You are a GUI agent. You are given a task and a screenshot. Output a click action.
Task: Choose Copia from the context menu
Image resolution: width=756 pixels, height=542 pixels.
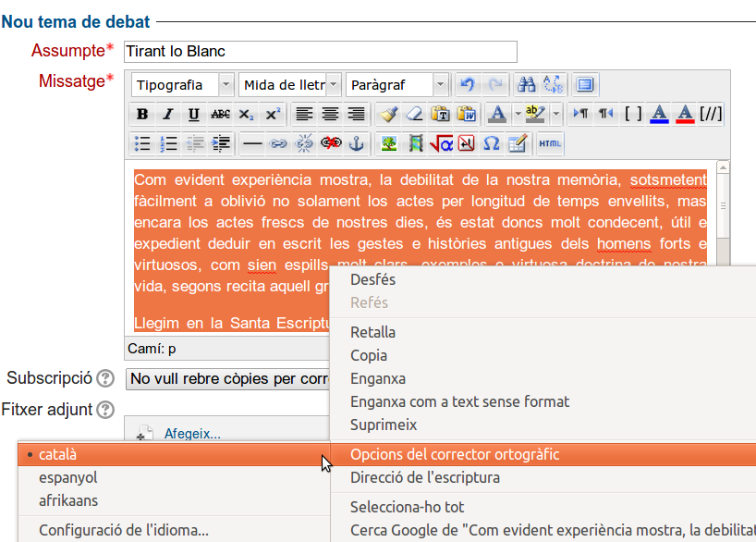click(x=369, y=355)
